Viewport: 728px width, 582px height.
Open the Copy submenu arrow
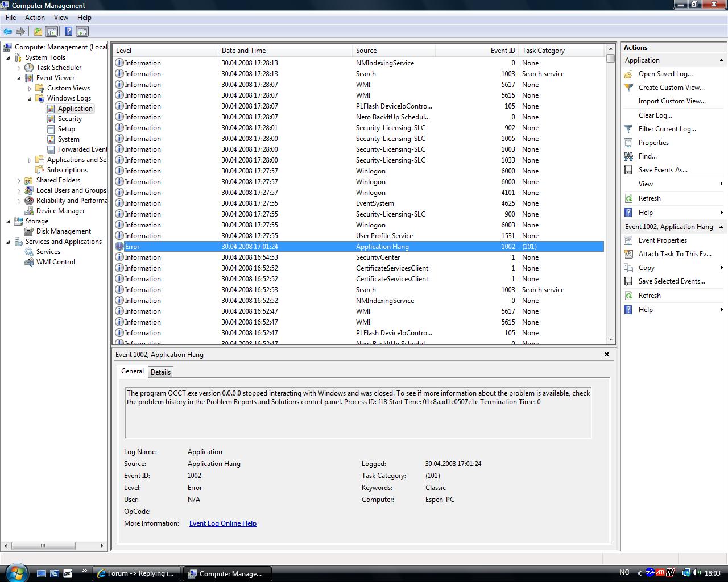[721, 268]
